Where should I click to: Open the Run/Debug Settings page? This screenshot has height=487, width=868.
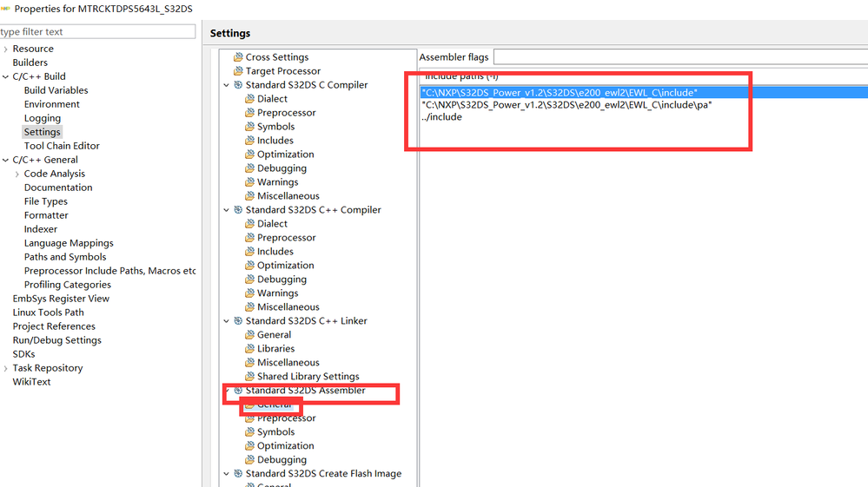point(57,340)
